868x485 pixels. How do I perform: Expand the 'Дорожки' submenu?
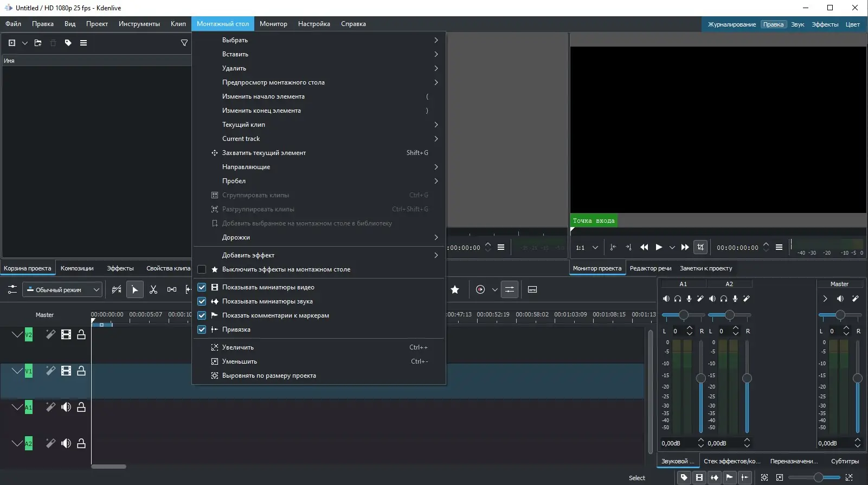[x=319, y=237]
